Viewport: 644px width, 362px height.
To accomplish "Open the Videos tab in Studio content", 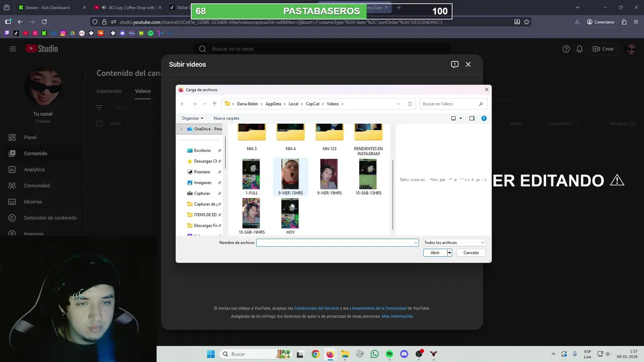I will tap(143, 91).
